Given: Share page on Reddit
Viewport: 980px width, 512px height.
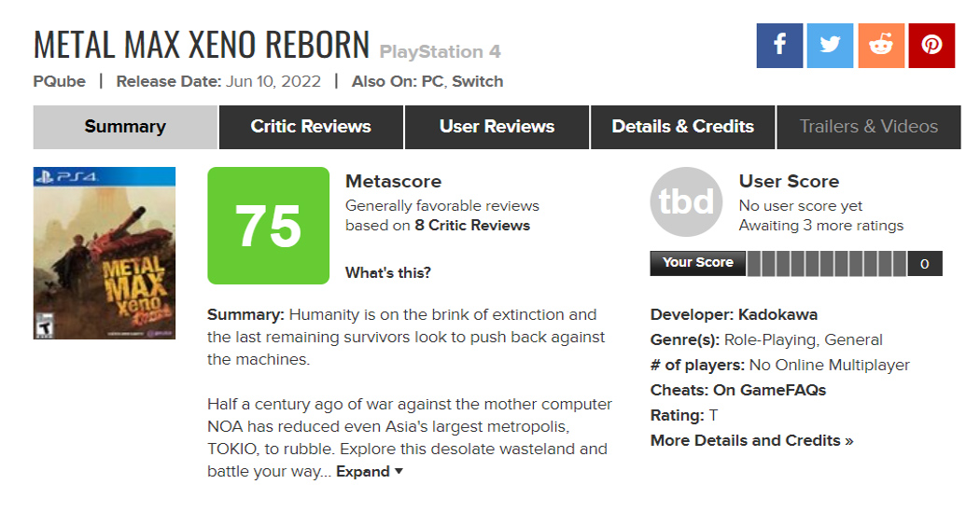Looking at the screenshot, I should (881, 45).
